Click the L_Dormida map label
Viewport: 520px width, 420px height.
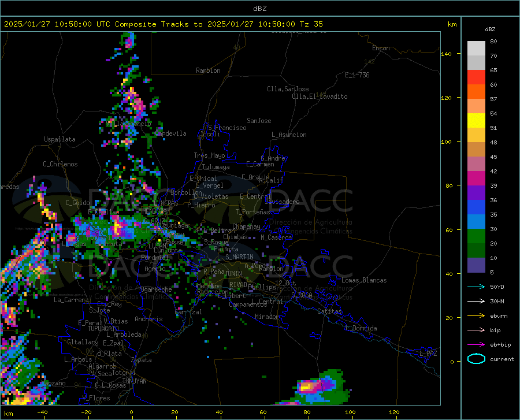click(361, 328)
